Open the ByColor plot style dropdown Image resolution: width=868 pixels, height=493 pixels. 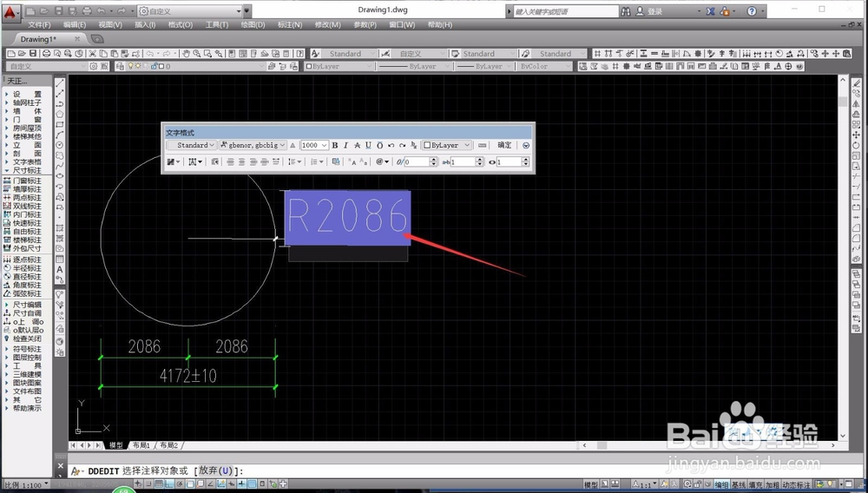tap(545, 66)
